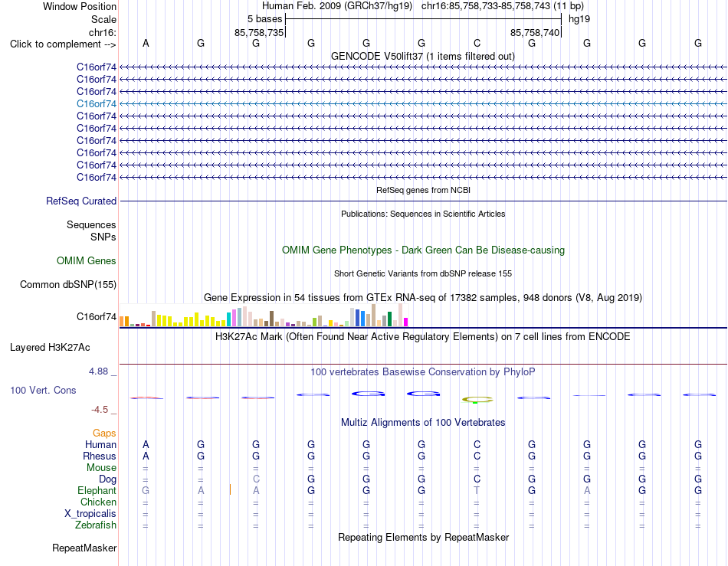Click the 'chr16:' ruler label
This screenshot has height=566, width=728.
point(103,32)
